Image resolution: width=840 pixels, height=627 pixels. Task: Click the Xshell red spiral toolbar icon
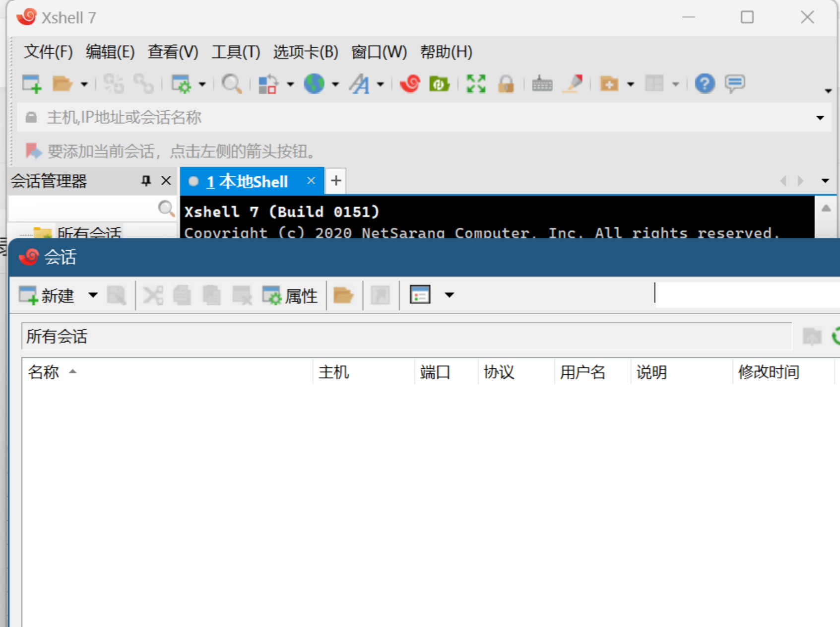tap(409, 83)
